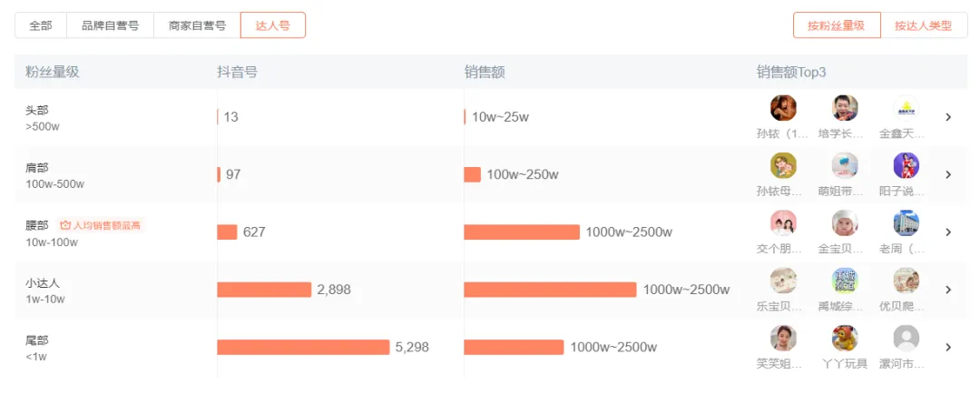Switch to 按达人类型 view
This screenshot has width=980, height=394.
tap(924, 25)
